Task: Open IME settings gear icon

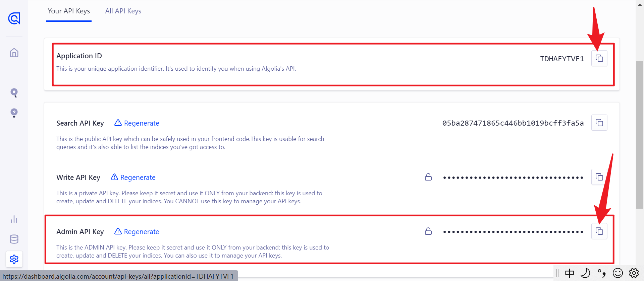Action: pyautogui.click(x=634, y=273)
